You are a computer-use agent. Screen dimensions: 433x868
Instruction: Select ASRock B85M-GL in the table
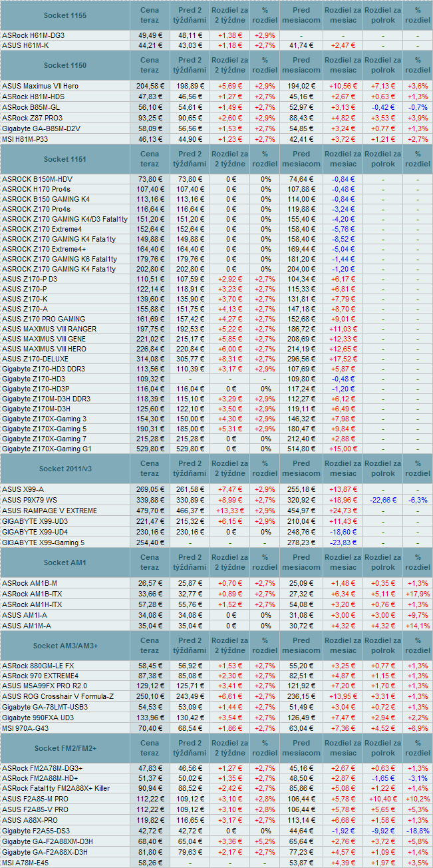point(31,107)
